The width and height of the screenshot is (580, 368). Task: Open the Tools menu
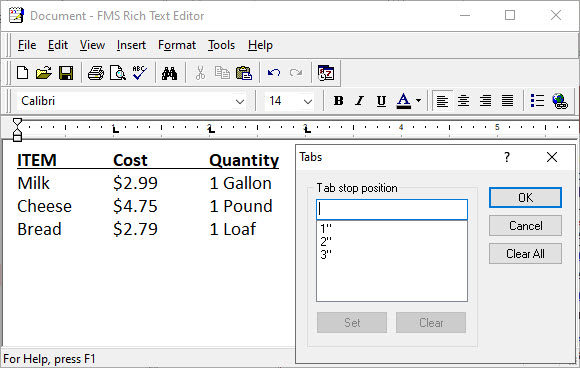[221, 45]
